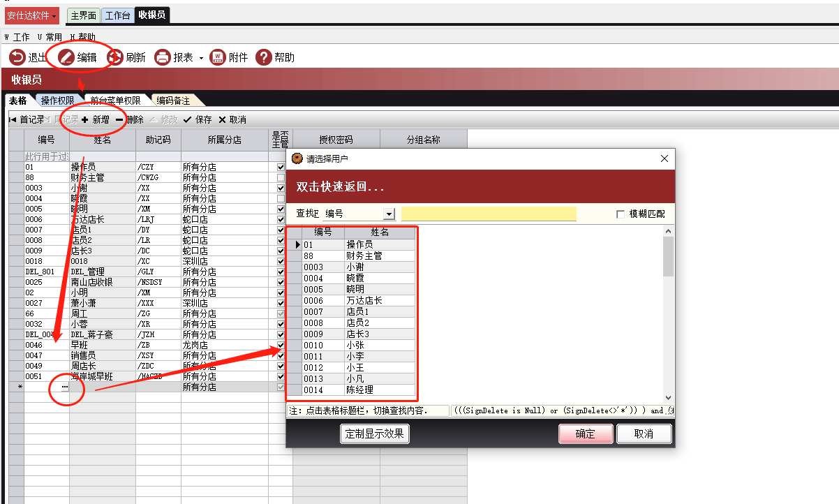Viewport: 839px width, 504px height.
Task: Click the 授权密码 column header
Action: coord(336,140)
